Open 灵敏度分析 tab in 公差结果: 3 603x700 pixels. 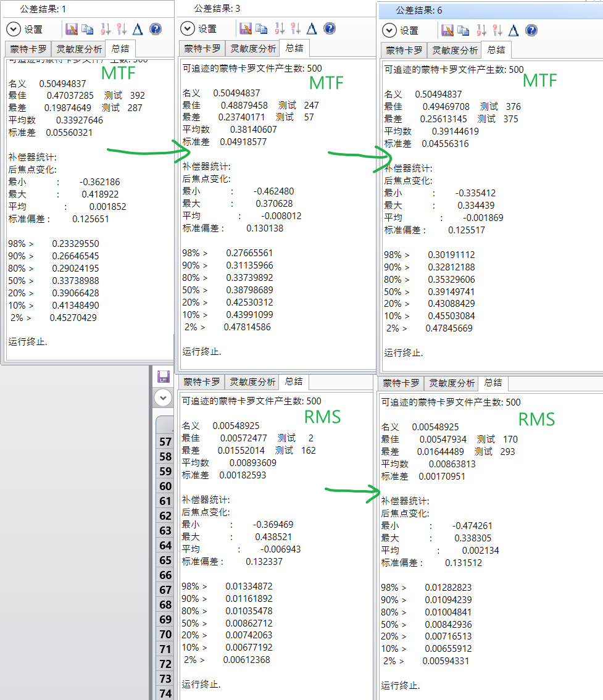click(x=253, y=48)
